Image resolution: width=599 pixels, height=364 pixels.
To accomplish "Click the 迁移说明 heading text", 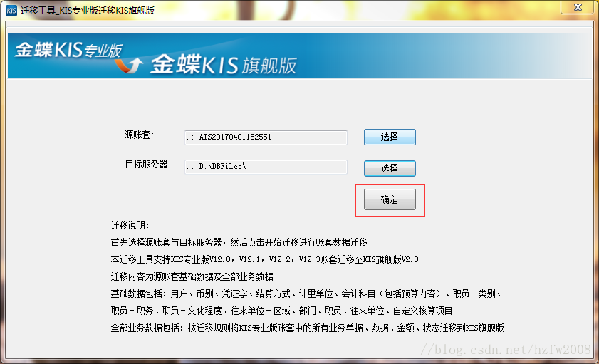I will (130, 225).
